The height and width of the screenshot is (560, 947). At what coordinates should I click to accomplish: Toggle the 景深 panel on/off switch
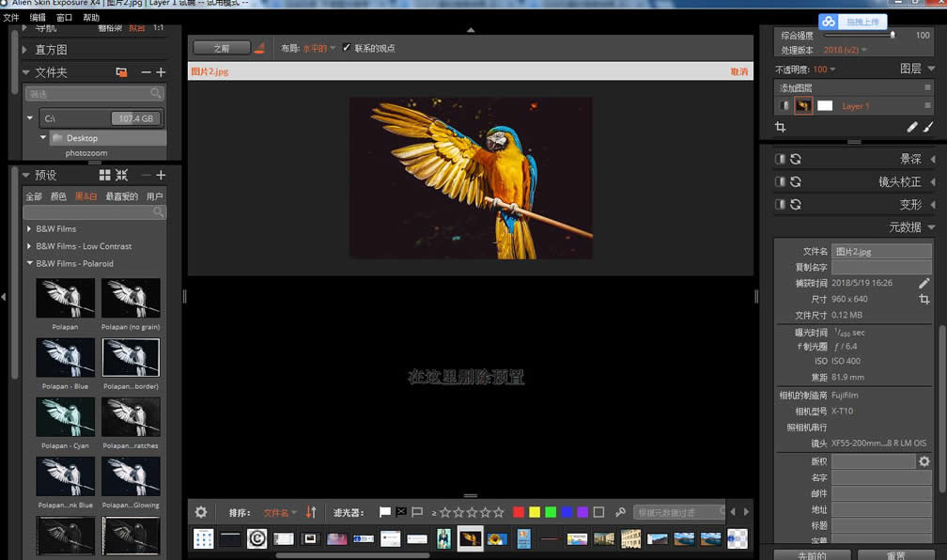coord(780,159)
